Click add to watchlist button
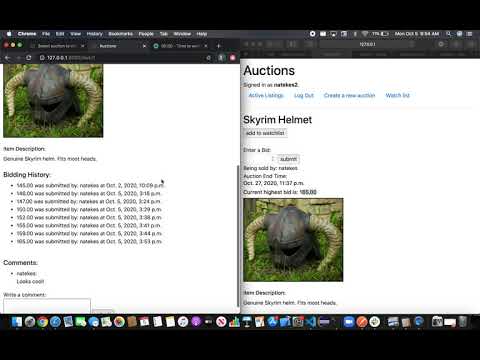Image resolution: width=480 pixels, height=360 pixels. click(265, 133)
